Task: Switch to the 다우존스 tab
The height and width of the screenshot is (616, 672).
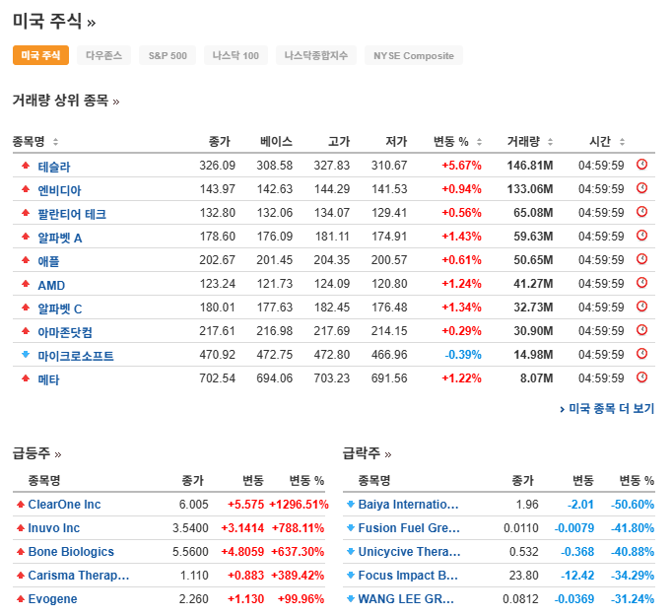Action: (103, 55)
